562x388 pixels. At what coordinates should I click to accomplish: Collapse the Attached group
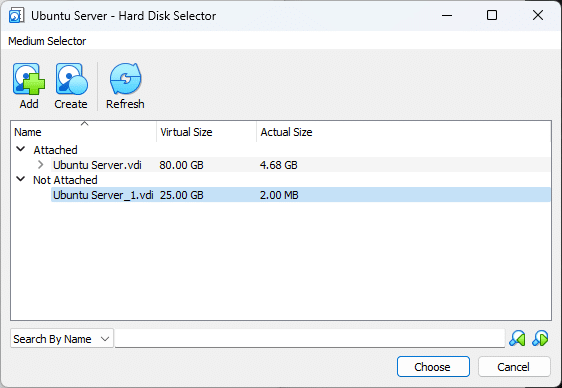click(x=21, y=149)
